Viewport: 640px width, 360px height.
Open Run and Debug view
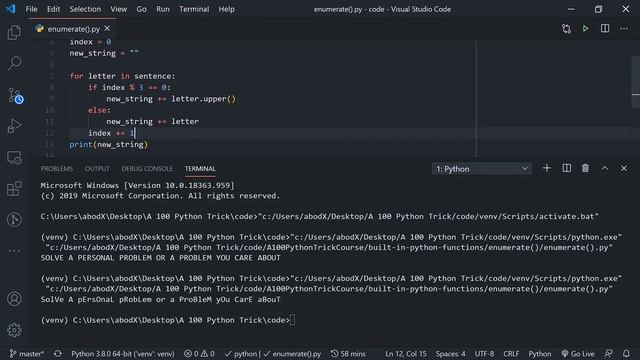click(x=14, y=126)
